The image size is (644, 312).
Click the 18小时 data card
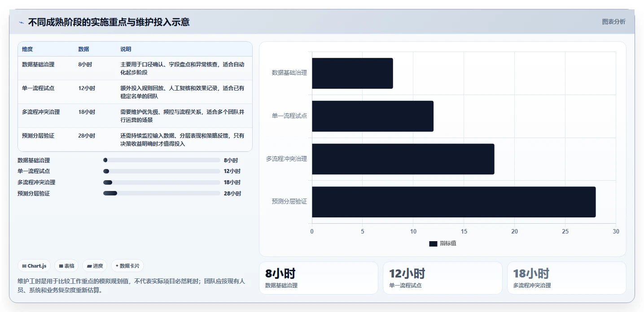566,278
